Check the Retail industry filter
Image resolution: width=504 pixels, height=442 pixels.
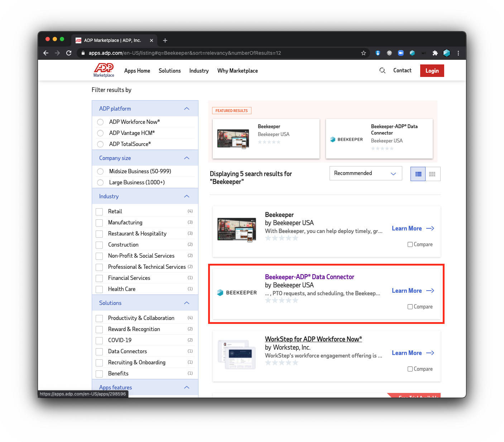pyautogui.click(x=99, y=212)
